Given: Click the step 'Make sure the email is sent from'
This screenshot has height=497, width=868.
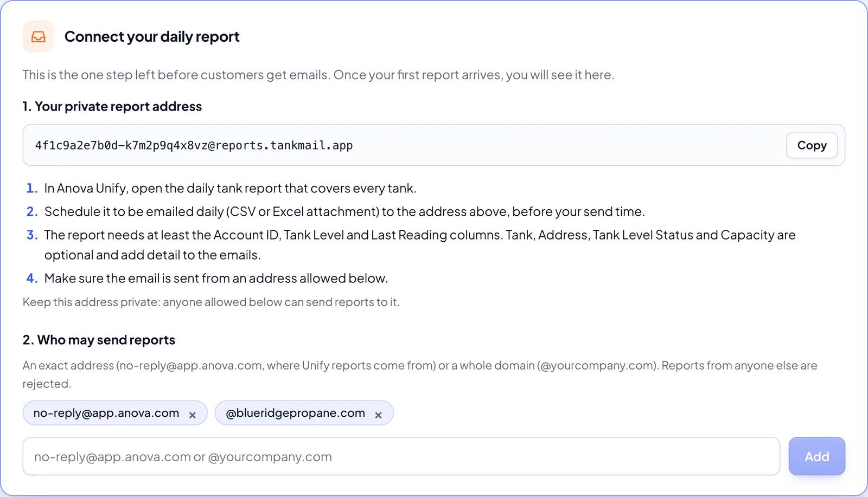Looking at the screenshot, I should pyautogui.click(x=216, y=278).
